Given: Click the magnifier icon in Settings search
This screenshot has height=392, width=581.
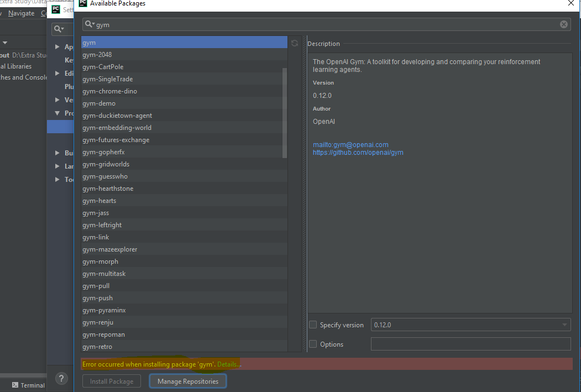Looking at the screenshot, I should coord(59,29).
